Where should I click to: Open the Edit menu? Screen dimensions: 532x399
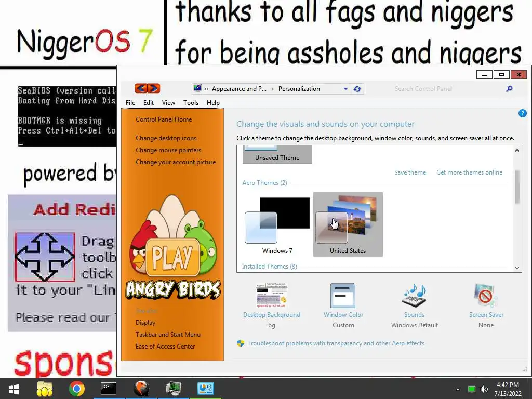pos(148,103)
